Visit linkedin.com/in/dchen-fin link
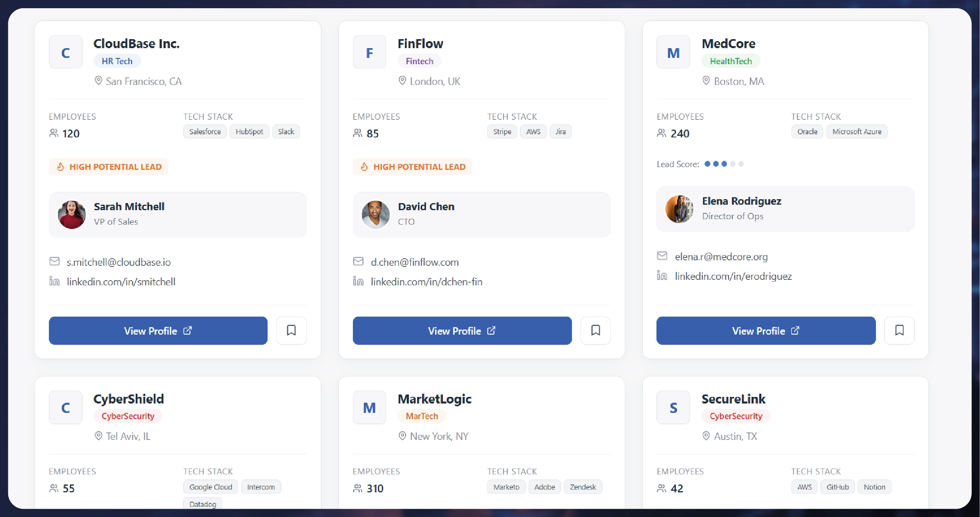 tap(426, 281)
